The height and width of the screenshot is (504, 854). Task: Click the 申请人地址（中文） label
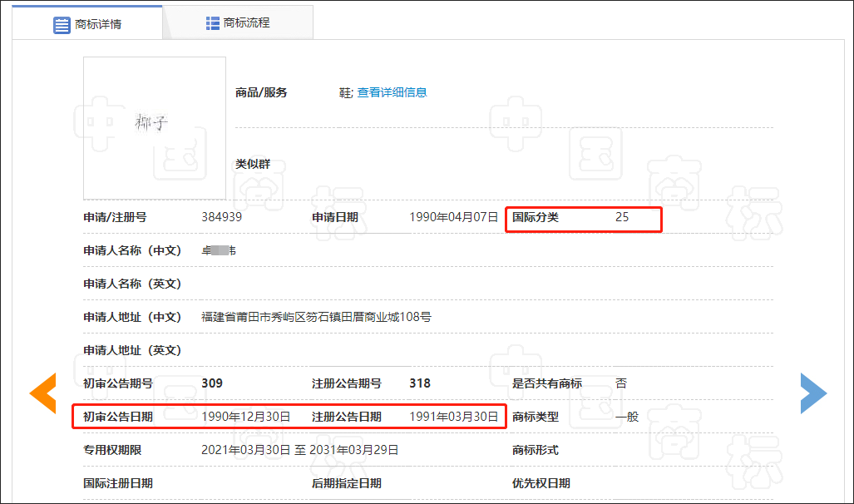click(x=132, y=317)
